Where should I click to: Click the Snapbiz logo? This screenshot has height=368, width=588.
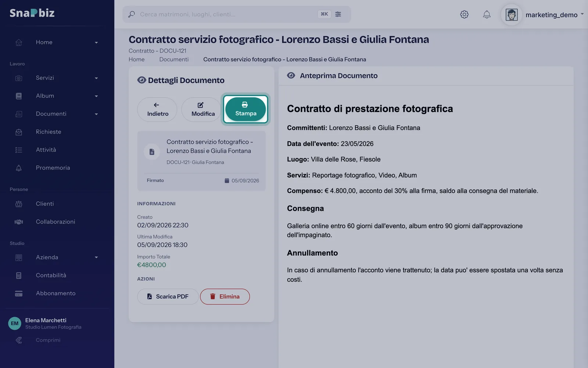click(x=32, y=13)
